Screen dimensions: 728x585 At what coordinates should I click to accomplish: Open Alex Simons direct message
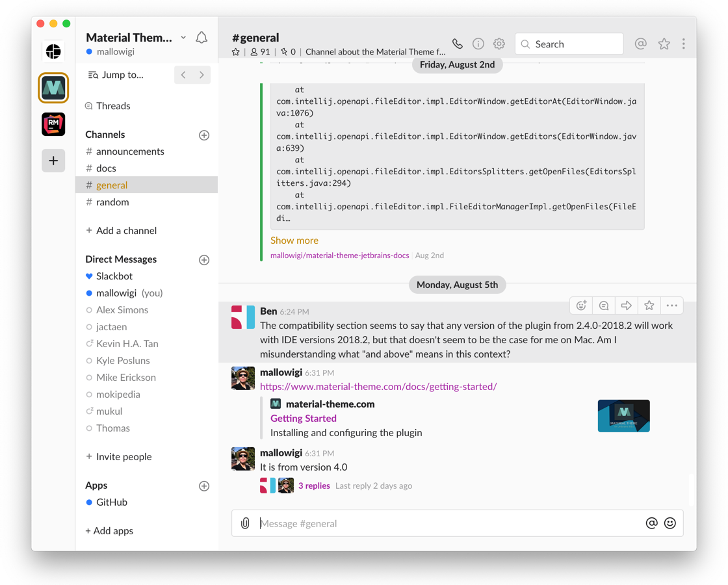(147, 309)
